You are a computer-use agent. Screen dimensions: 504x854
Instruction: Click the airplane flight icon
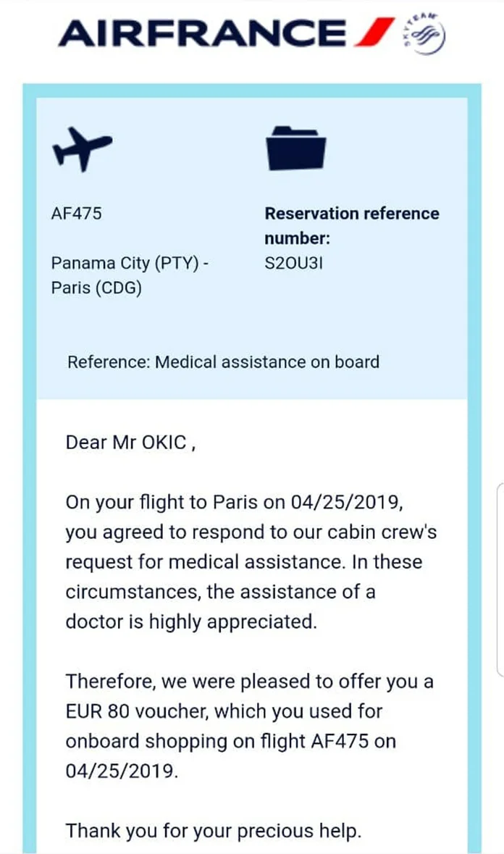coord(82,149)
